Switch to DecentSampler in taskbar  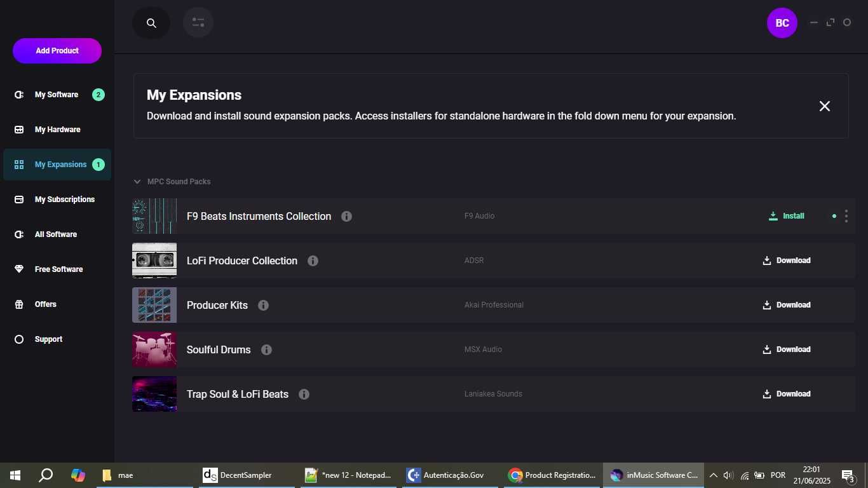(x=247, y=475)
